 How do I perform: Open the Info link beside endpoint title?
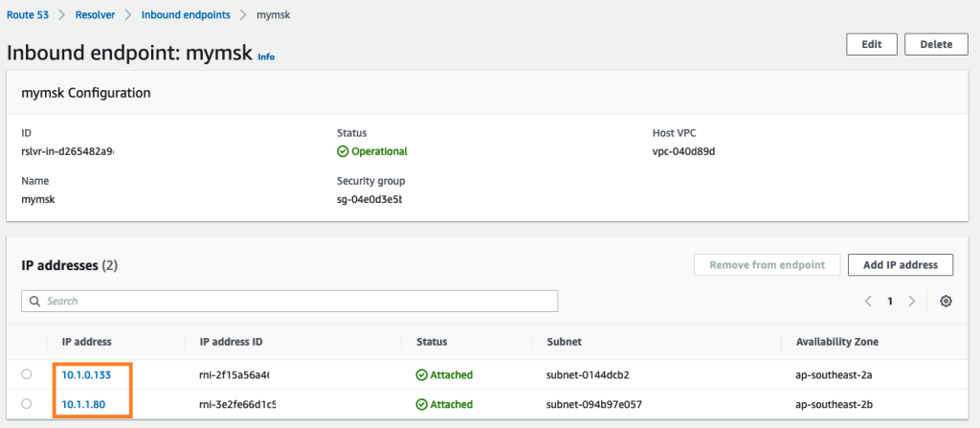[x=266, y=56]
